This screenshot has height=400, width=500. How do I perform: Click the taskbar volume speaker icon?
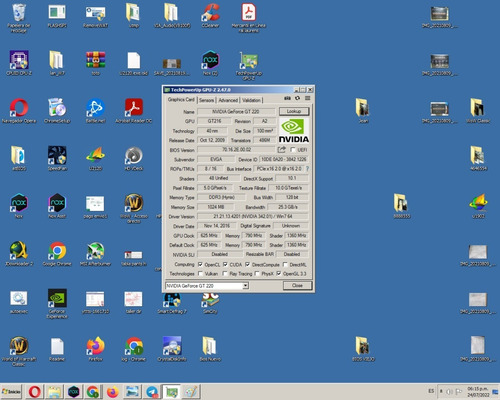449,392
